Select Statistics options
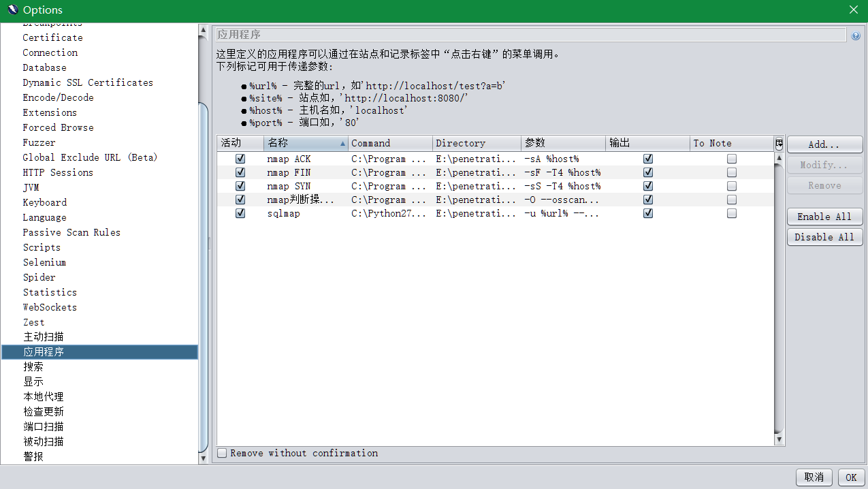 50,292
